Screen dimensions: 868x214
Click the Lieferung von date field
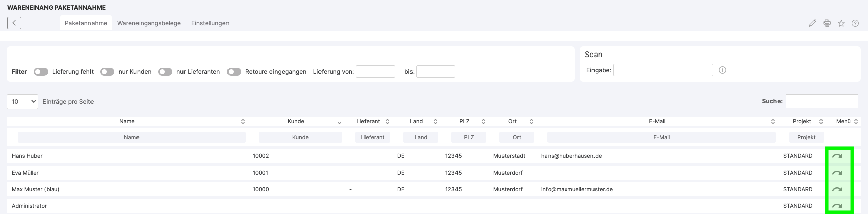pyautogui.click(x=375, y=72)
